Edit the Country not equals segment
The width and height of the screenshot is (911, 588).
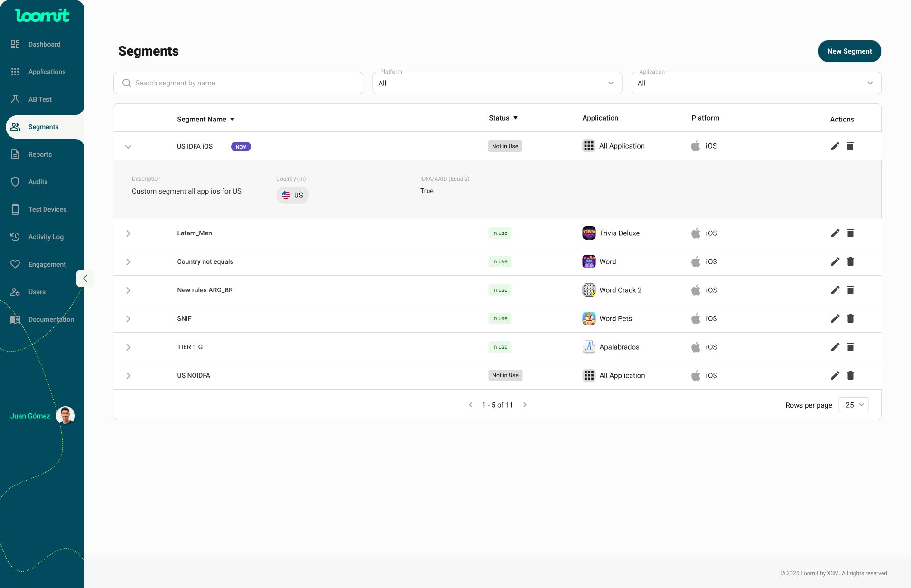coord(835,261)
